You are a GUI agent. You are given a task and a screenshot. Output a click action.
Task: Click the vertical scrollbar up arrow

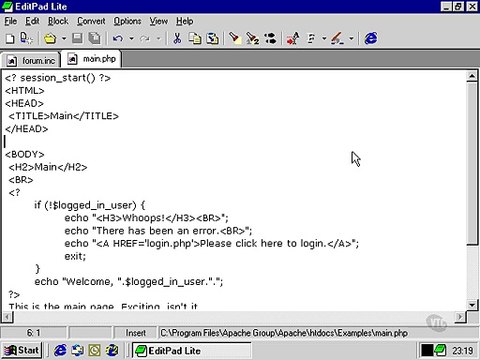tap(472, 77)
